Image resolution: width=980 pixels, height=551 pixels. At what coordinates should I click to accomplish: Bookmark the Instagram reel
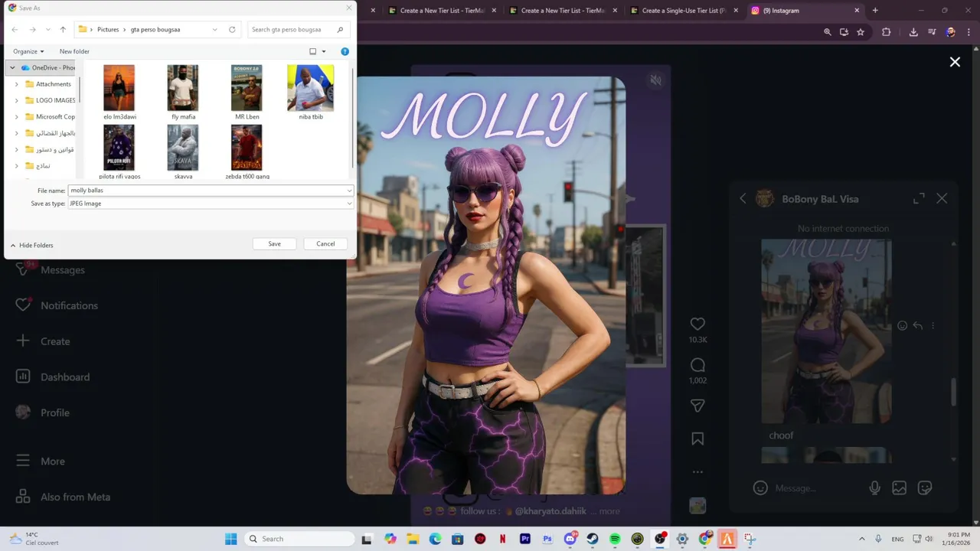[697, 439]
